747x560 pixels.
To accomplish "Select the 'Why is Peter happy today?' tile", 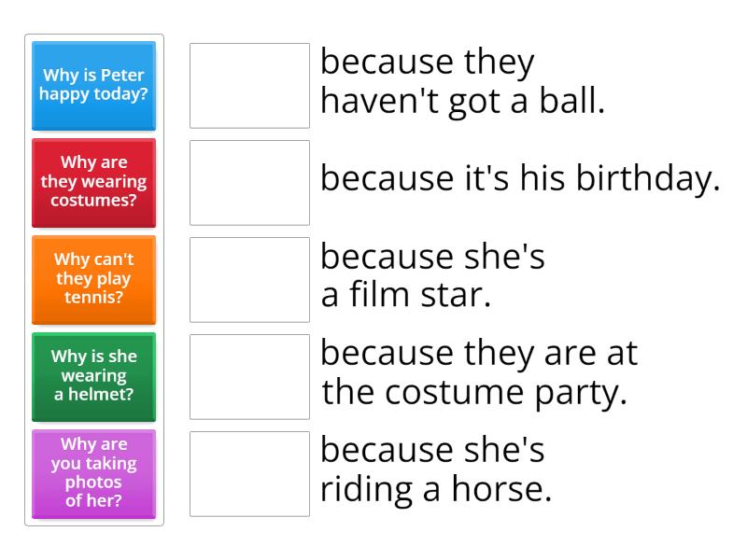I will tap(94, 86).
